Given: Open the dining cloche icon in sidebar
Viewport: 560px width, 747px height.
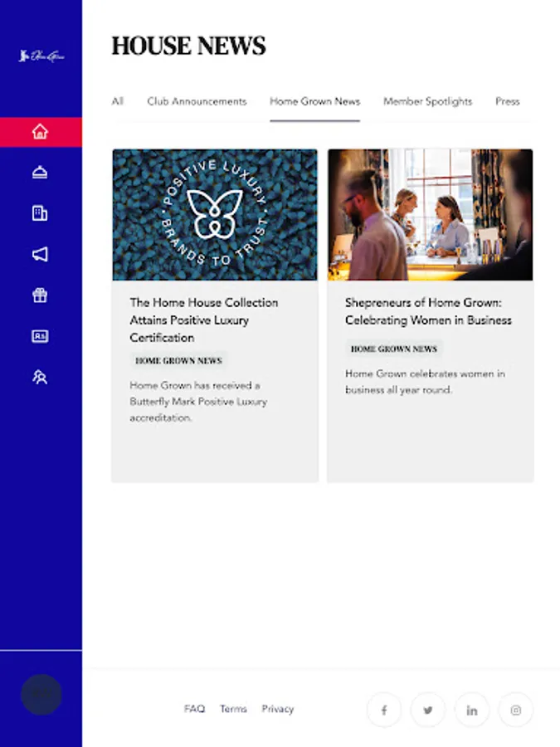Looking at the screenshot, I should (40, 172).
